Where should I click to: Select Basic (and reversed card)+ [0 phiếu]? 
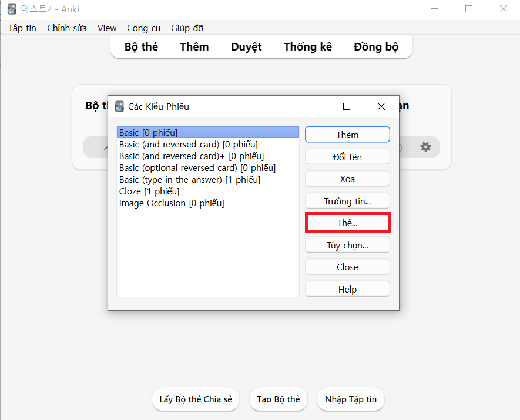tap(208, 156)
